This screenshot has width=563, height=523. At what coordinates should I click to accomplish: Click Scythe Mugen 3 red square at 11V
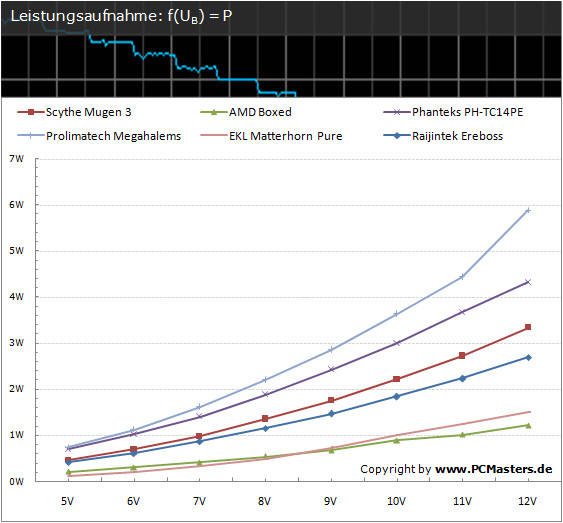pos(462,355)
